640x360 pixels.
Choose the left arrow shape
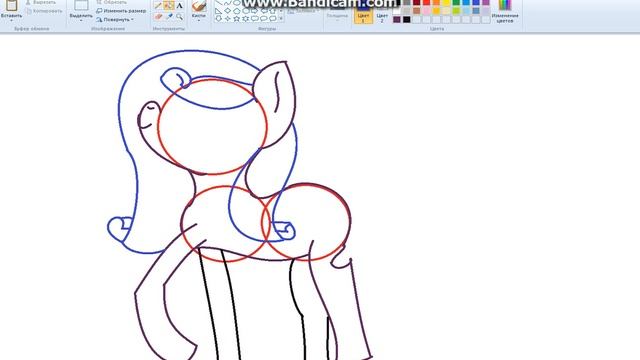tap(264, 11)
